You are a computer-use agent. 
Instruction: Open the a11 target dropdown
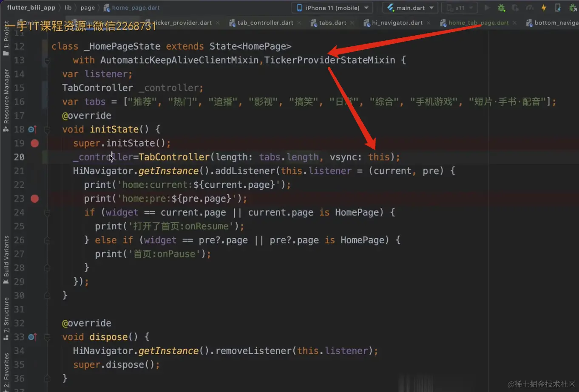coord(460,8)
